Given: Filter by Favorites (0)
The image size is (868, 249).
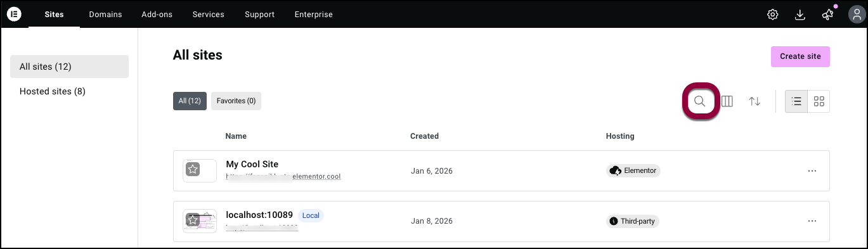Looking at the screenshot, I should [236, 101].
